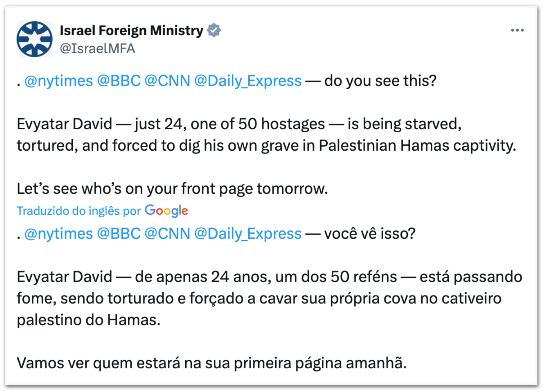Image resolution: width=544 pixels, height=392 pixels.
Task: Open @BBC mention in English tweet
Action: click(x=119, y=81)
